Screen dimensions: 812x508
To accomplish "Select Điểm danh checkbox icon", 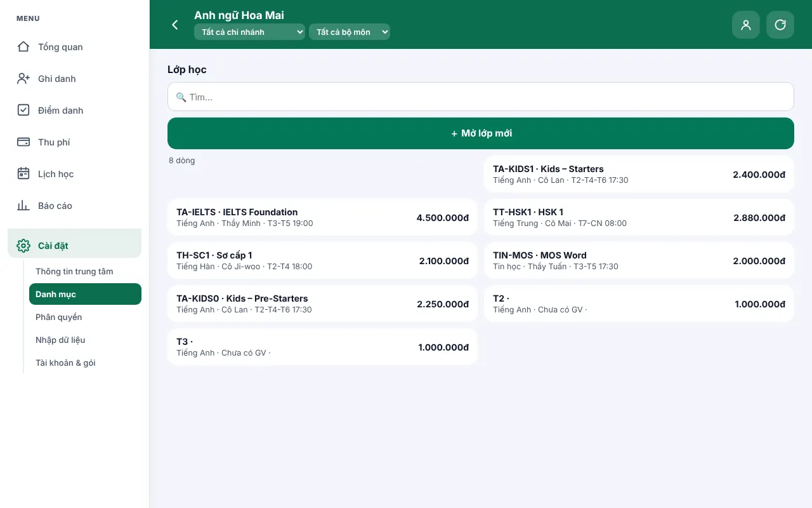I will [x=23, y=110].
